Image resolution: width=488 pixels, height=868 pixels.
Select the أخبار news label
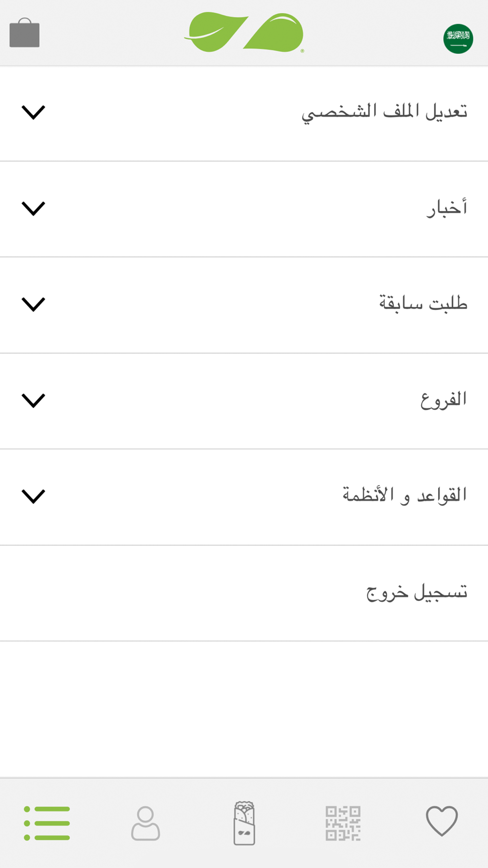[x=447, y=208]
